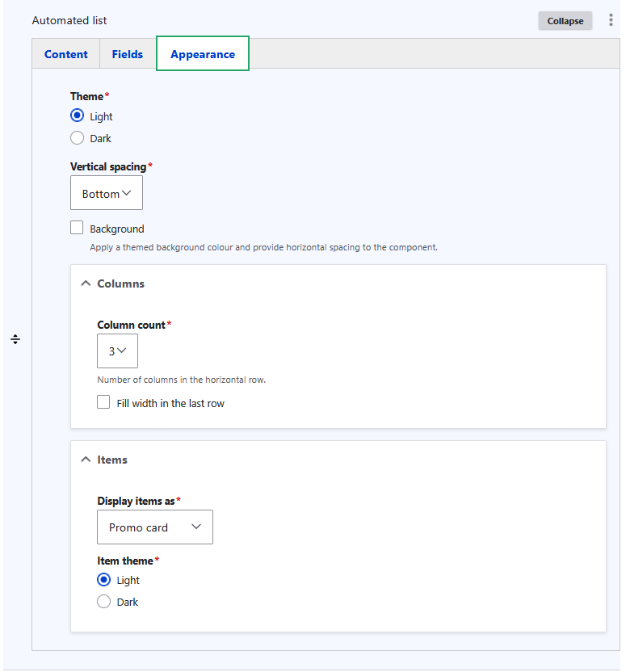
Task: Select the Light theme radio button
Action: point(77,115)
